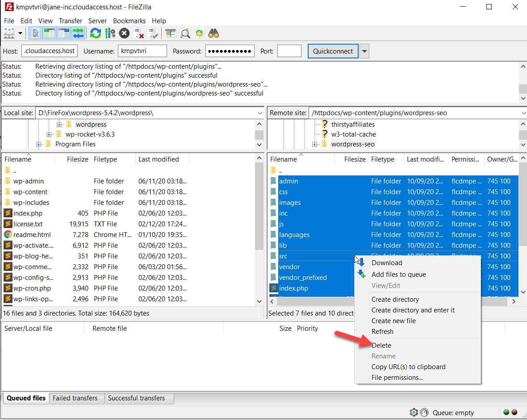Viewport: 527px width, 420px height.
Task: Expand the wp-rocket-v3.6.3 tree node
Action: tap(49, 134)
